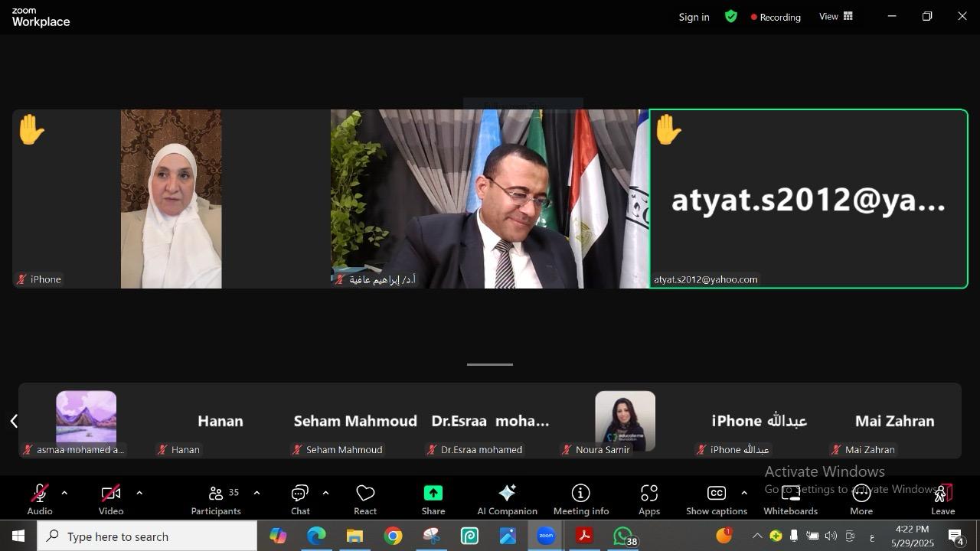Screen dimensions: 980x551
Task: Open the React emoji panel
Action: [x=365, y=499]
